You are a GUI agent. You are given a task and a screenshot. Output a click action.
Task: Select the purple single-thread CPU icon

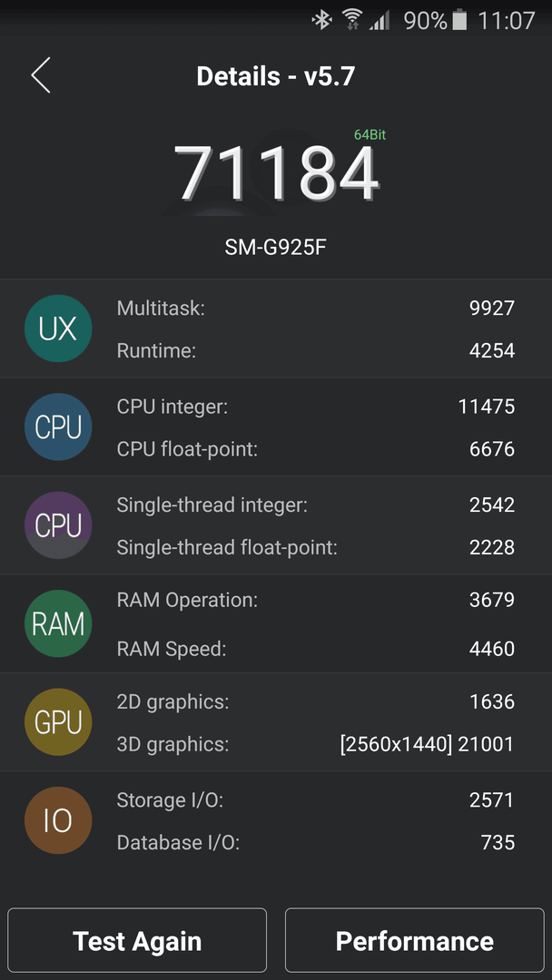pyautogui.click(x=58, y=525)
